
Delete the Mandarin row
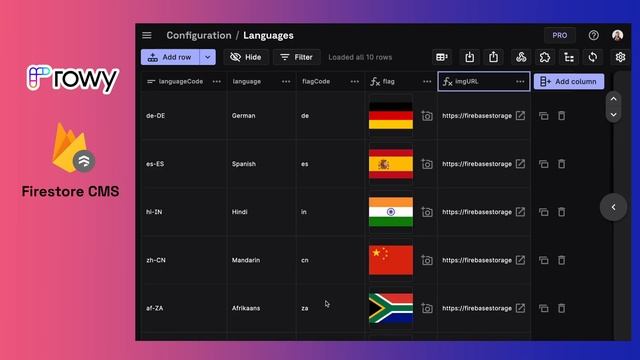pos(562,260)
